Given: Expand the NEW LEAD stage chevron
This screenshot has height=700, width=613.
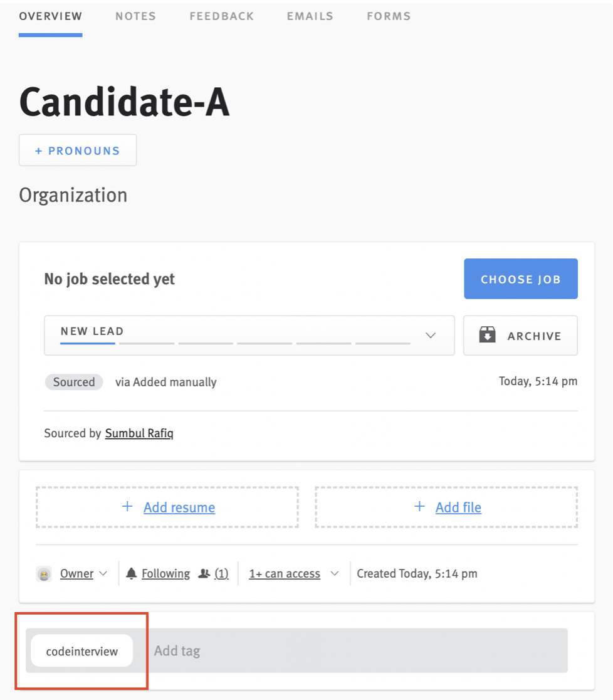Looking at the screenshot, I should click(x=431, y=336).
